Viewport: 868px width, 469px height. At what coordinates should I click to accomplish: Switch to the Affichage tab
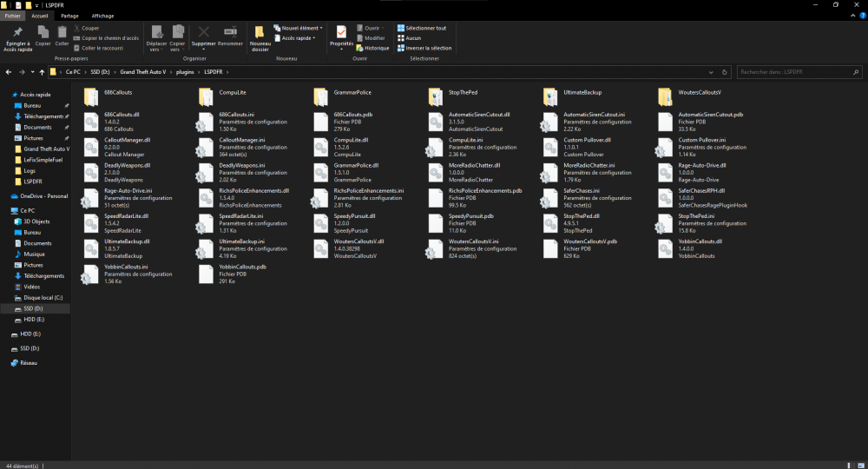[102, 16]
